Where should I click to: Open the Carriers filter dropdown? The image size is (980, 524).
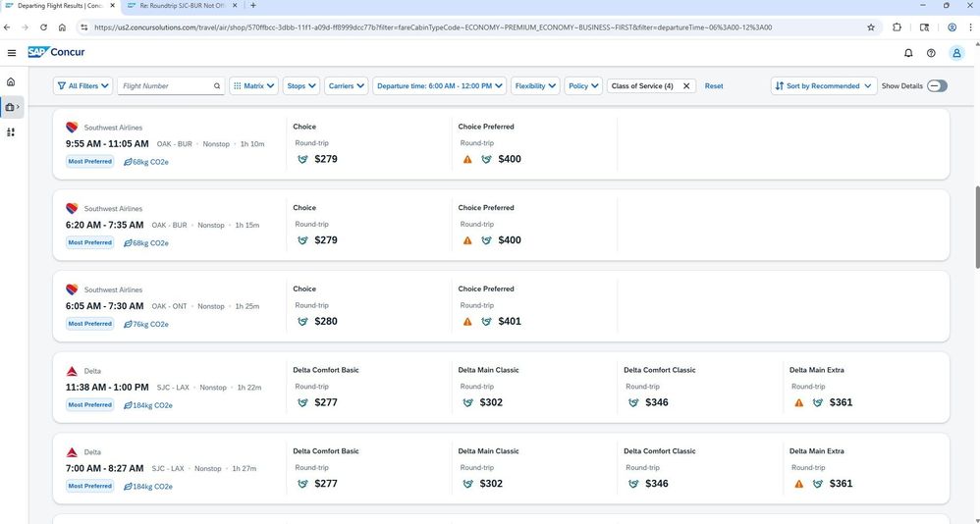pos(347,86)
